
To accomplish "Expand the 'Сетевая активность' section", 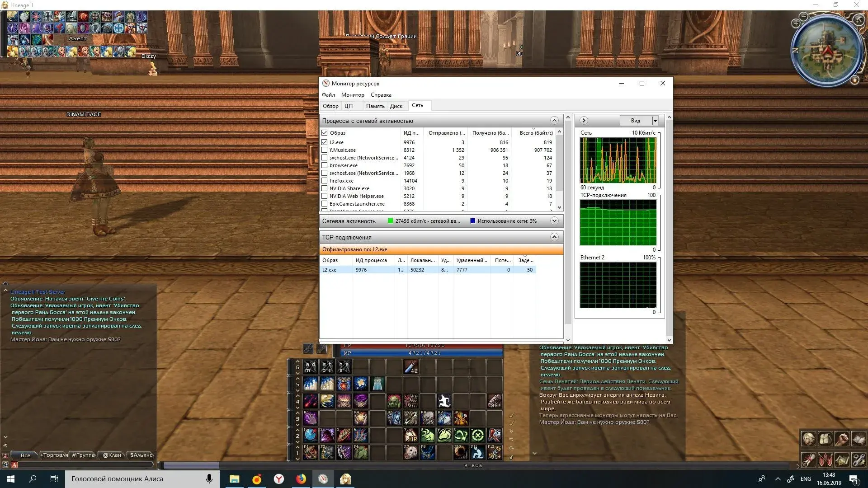I will tap(554, 221).
